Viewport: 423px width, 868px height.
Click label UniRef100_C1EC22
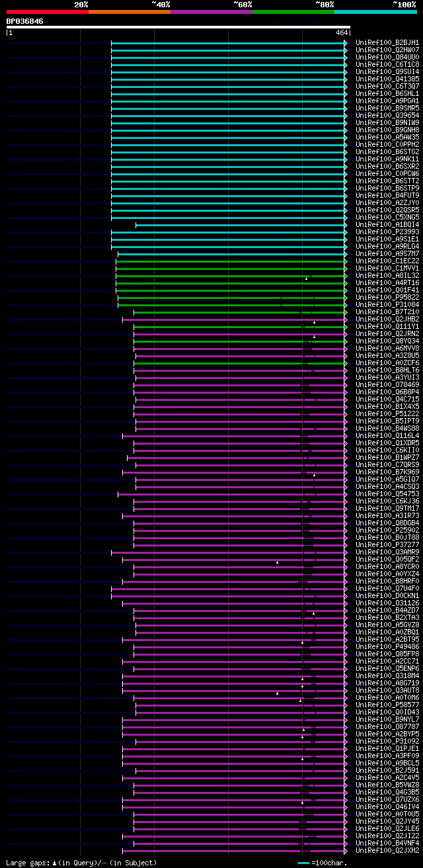click(387, 261)
